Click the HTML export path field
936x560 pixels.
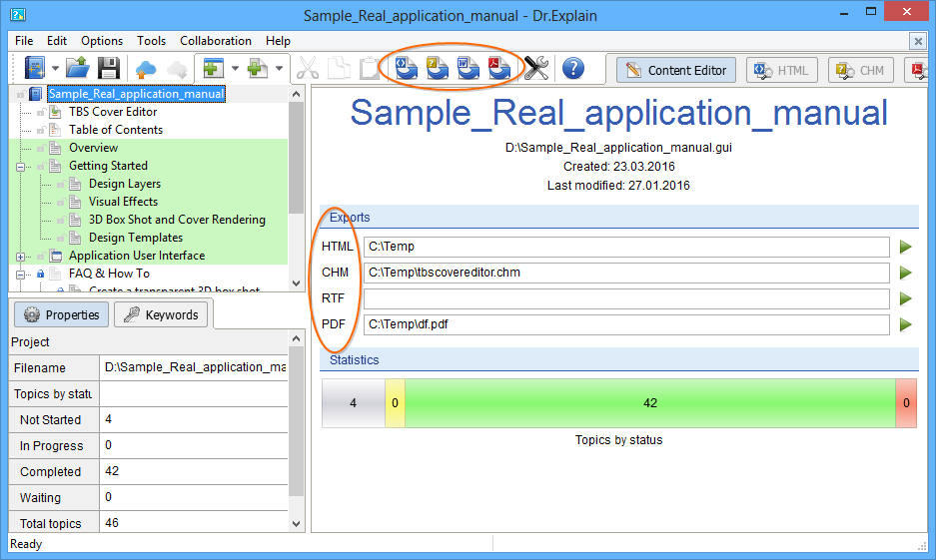click(x=626, y=247)
